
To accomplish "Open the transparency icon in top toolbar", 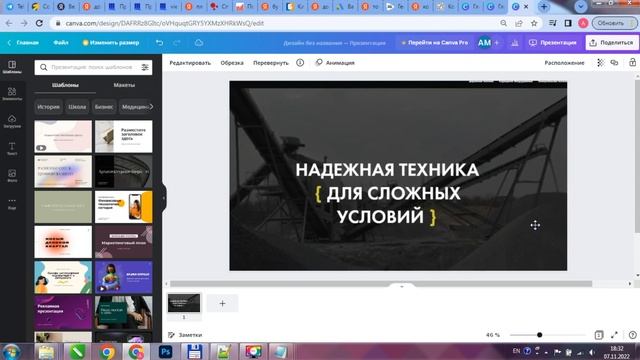I will (x=601, y=63).
